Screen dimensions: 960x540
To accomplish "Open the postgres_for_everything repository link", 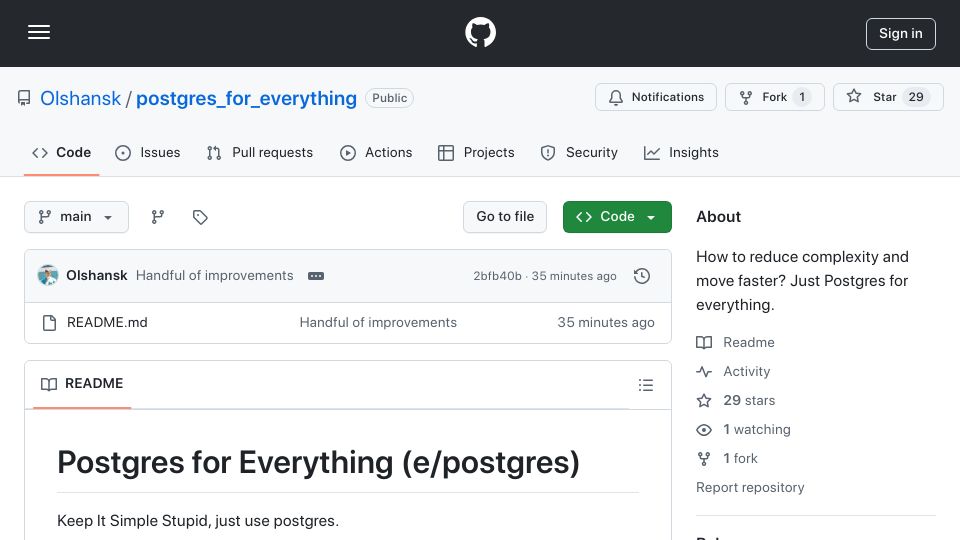I will point(246,98).
